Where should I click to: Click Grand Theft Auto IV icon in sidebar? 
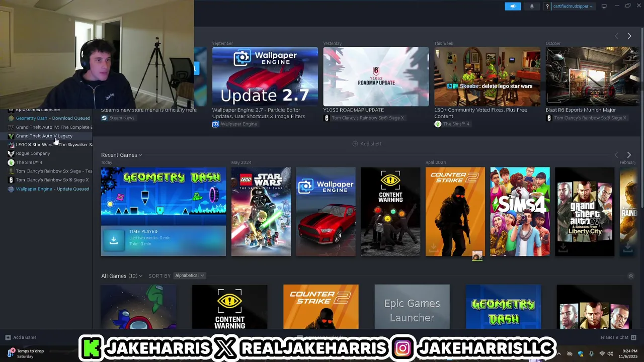click(x=11, y=127)
